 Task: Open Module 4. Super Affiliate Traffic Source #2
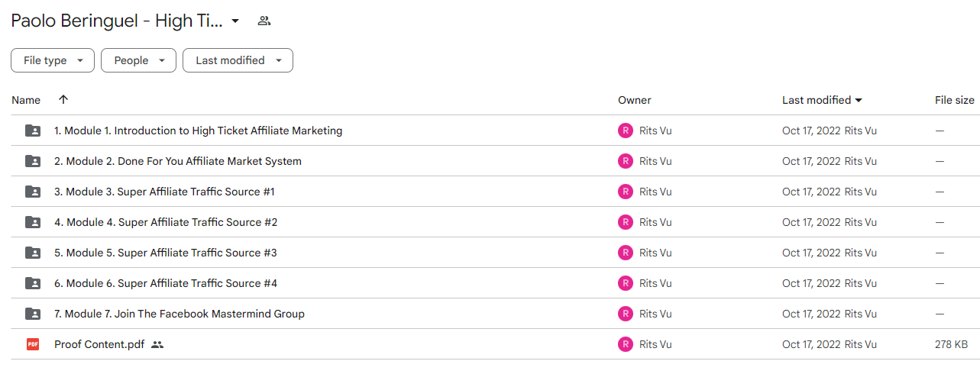point(166,222)
